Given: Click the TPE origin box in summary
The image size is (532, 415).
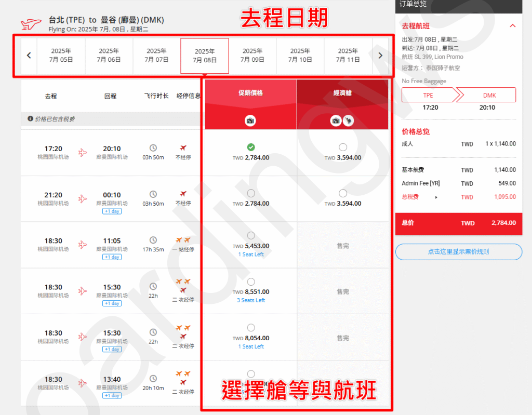Looking at the screenshot, I should click(x=428, y=95).
